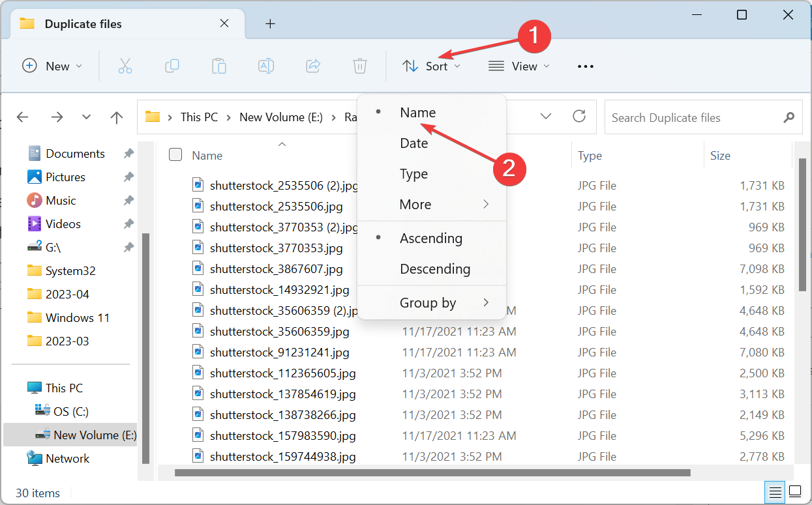
Task: Click the Delete trash can icon
Action: (x=360, y=66)
